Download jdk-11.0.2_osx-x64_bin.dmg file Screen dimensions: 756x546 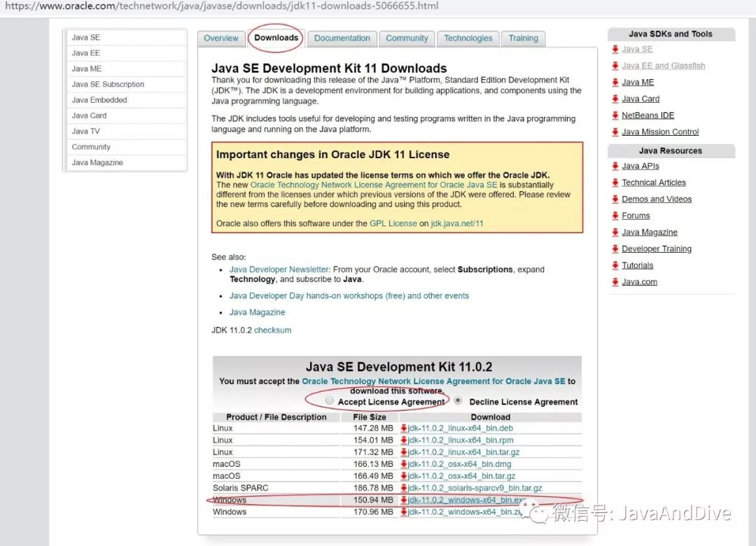point(459,464)
